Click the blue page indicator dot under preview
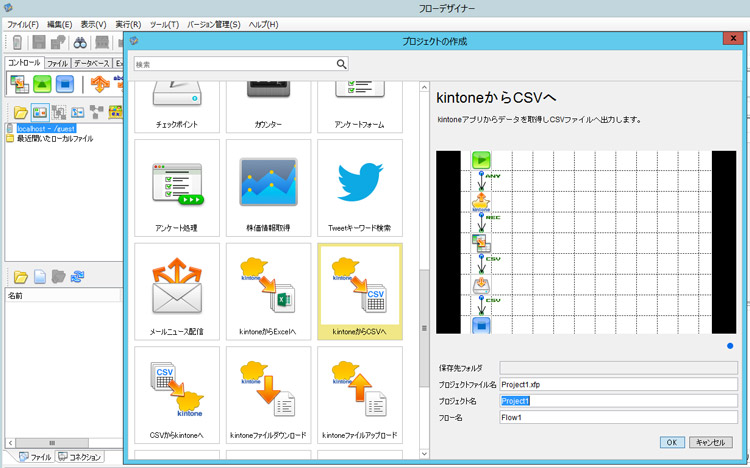The height and width of the screenshot is (468, 750). point(730,346)
